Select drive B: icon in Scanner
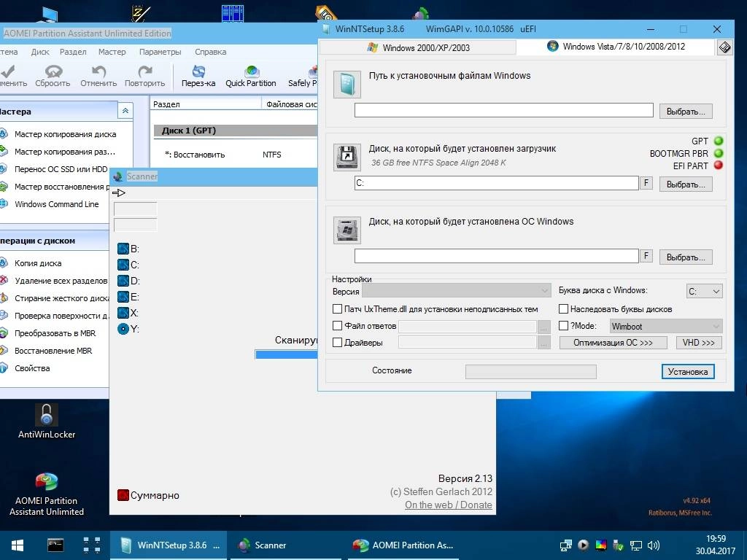747x560 pixels. pyautogui.click(x=123, y=249)
